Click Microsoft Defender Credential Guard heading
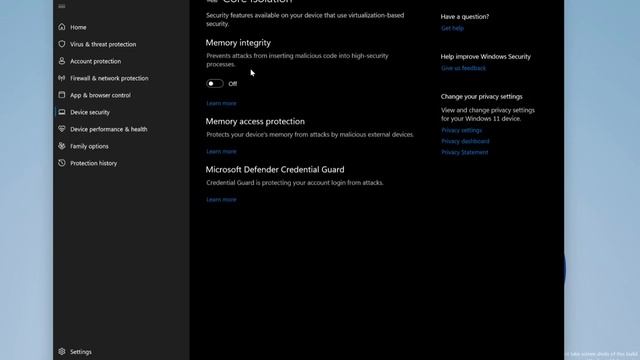 275,169
